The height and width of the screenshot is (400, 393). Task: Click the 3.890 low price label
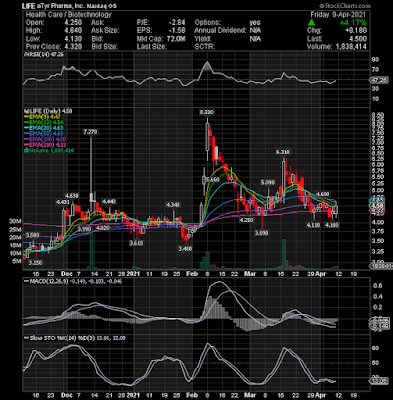click(261, 233)
